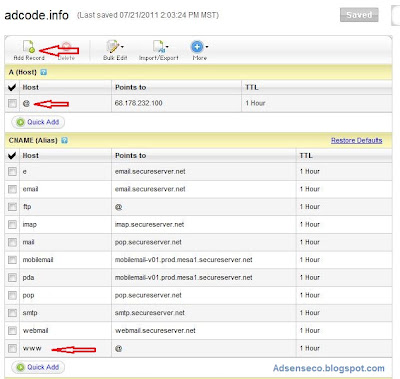
Task: Check the mobilemail CNAME record checkbox
Action: (12, 260)
